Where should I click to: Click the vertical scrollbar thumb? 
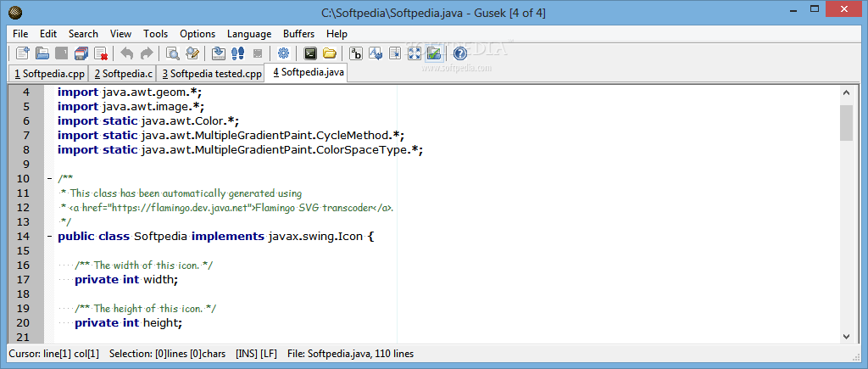(x=847, y=123)
